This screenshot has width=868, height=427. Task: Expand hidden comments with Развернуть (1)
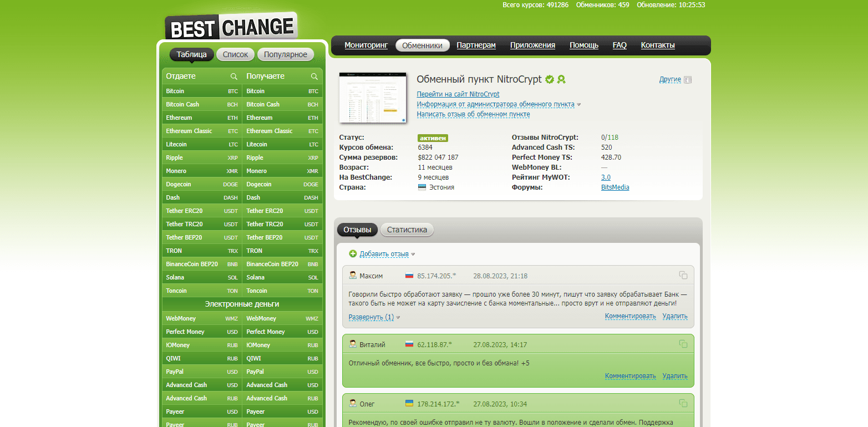point(371,317)
